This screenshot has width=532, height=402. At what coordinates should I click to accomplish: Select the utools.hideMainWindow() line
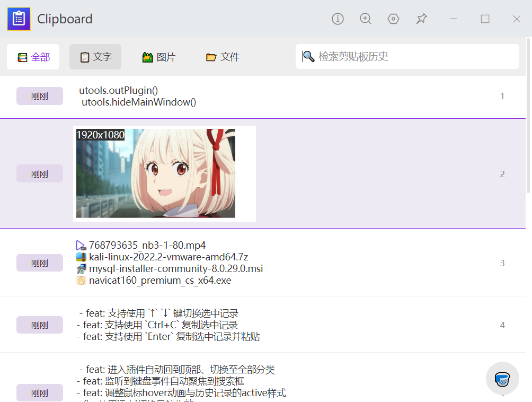tap(139, 102)
